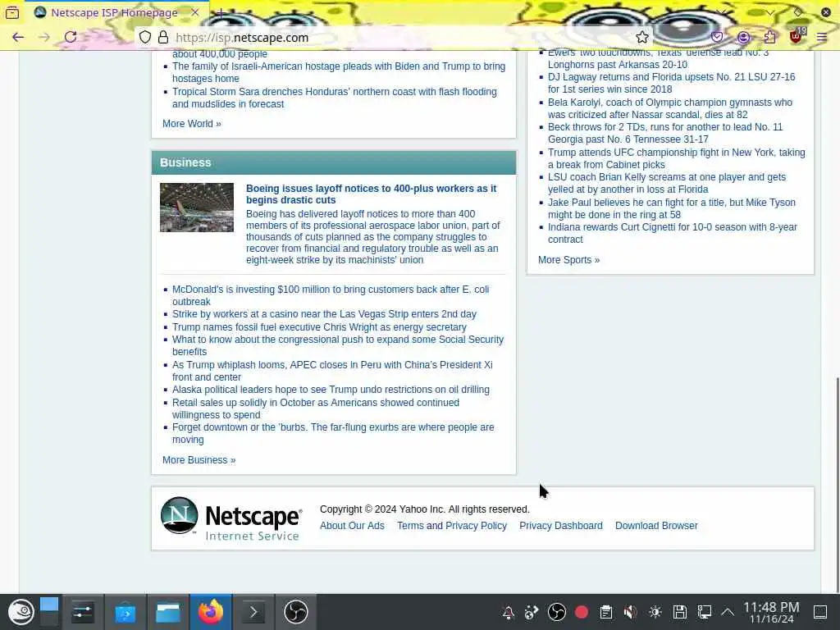Switch to OBS Studio in the taskbar
This screenshot has width=840, height=630.
click(295, 612)
